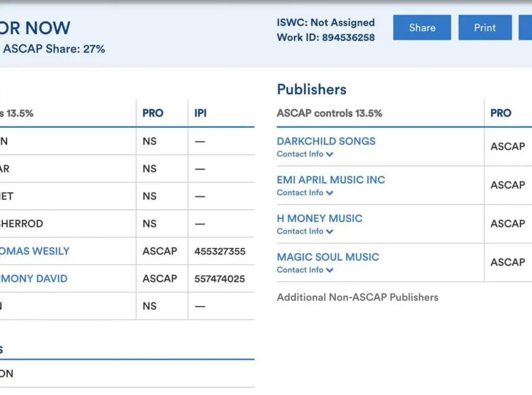Click the Work ID 894536258 text
This screenshot has width=532, height=395.
[326, 37]
